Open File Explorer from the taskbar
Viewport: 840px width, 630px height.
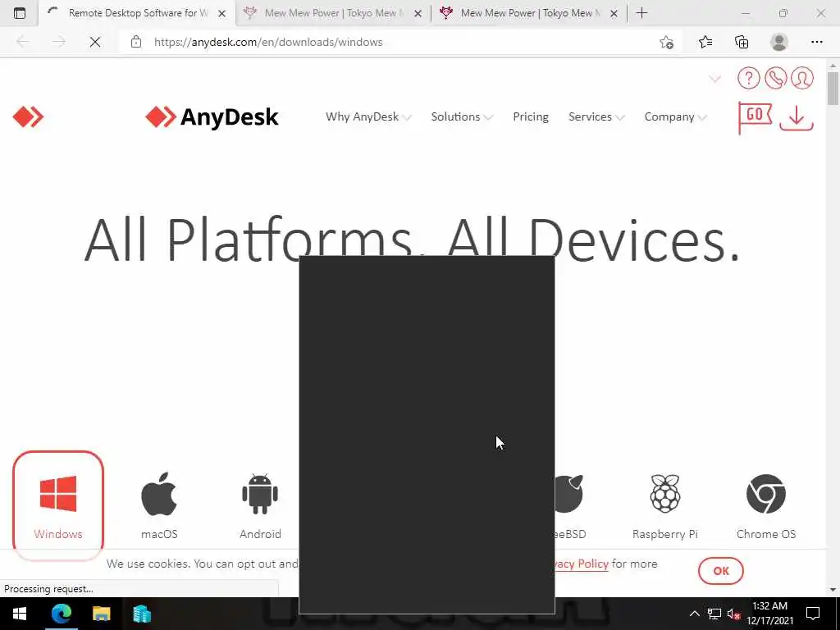(101, 614)
